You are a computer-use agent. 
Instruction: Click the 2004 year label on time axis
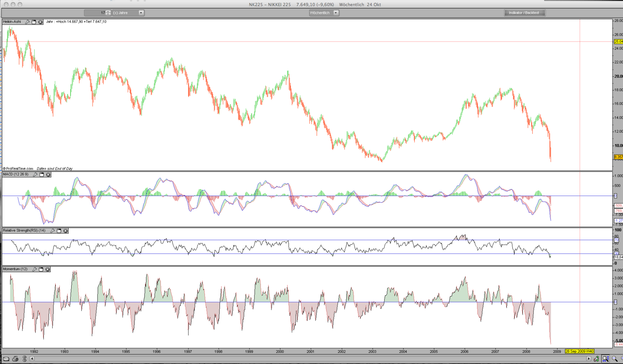coord(403,352)
